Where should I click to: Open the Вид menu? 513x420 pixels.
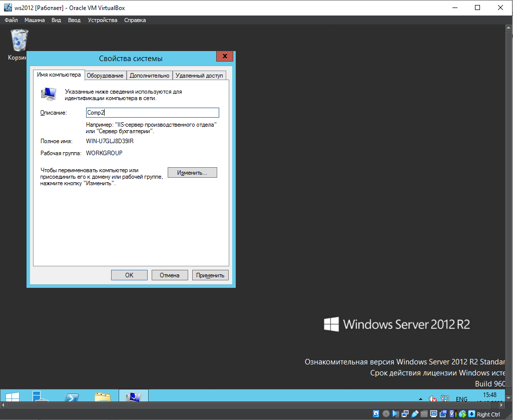point(56,20)
